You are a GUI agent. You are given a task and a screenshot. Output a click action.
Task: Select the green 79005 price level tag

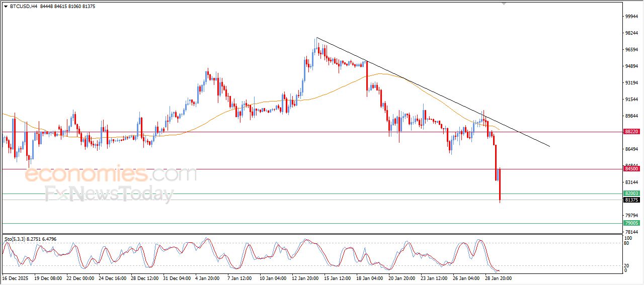coord(631,223)
